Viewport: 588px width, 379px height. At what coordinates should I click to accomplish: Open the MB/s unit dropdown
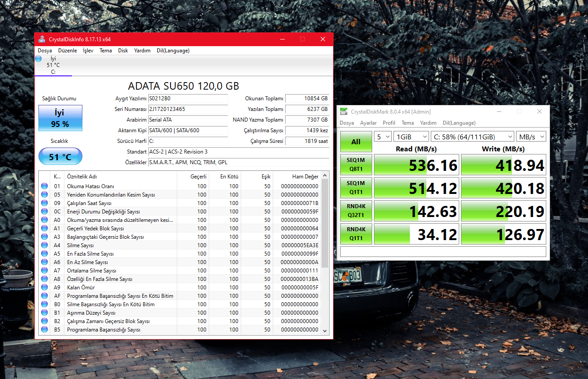click(531, 137)
